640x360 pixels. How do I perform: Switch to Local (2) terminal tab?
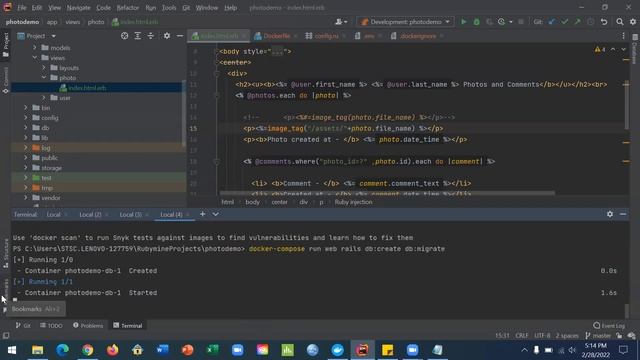click(90, 214)
